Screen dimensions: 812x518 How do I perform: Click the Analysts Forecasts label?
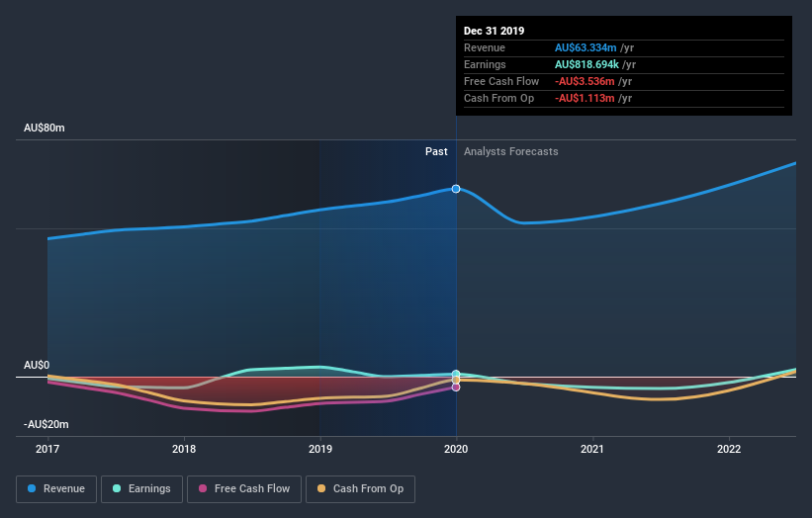point(510,151)
